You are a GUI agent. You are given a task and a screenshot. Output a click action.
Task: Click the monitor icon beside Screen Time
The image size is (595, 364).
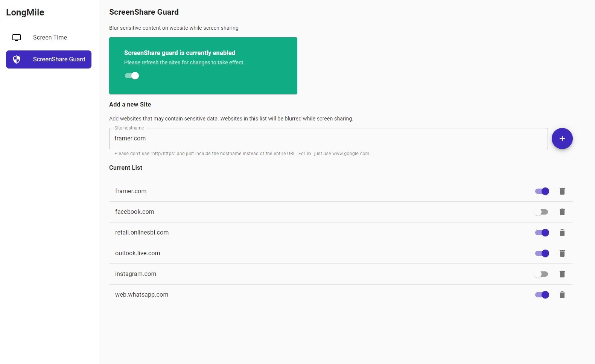pyautogui.click(x=17, y=38)
